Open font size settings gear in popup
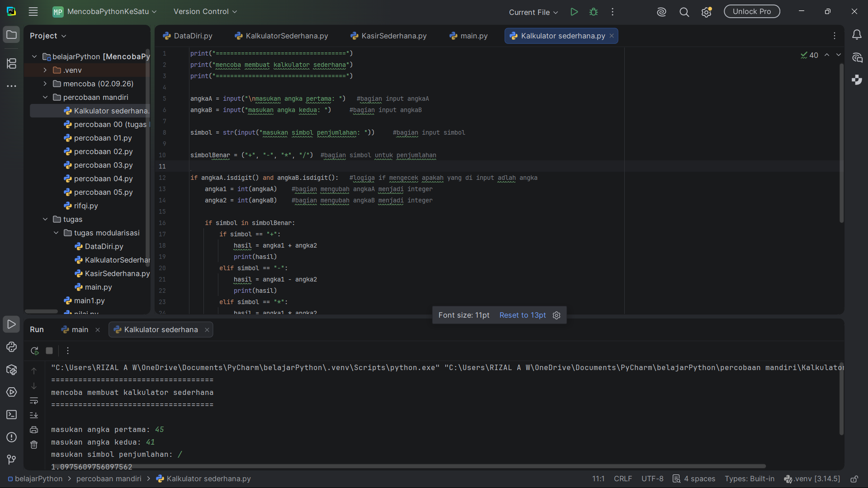868x488 pixels. pyautogui.click(x=557, y=315)
